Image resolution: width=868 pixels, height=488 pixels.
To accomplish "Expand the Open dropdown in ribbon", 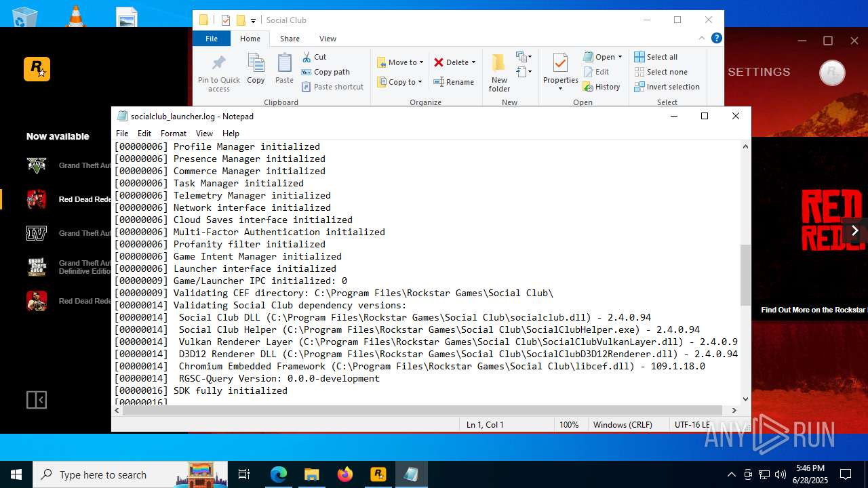I will pos(620,57).
